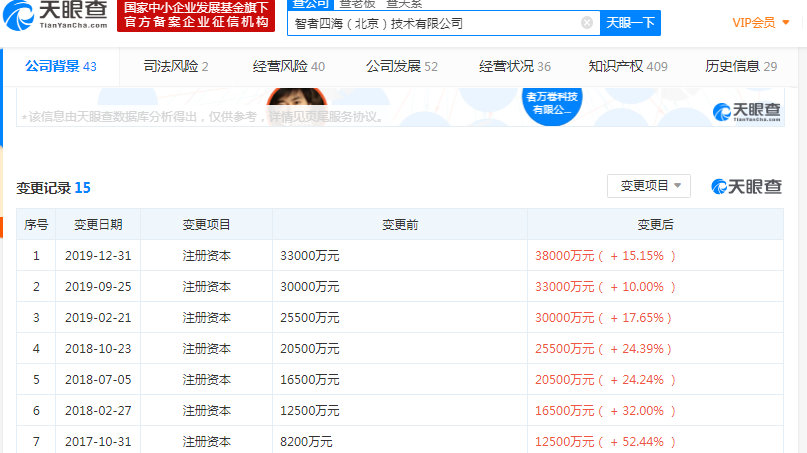Open the 经营风险 40 tab

coord(289,66)
